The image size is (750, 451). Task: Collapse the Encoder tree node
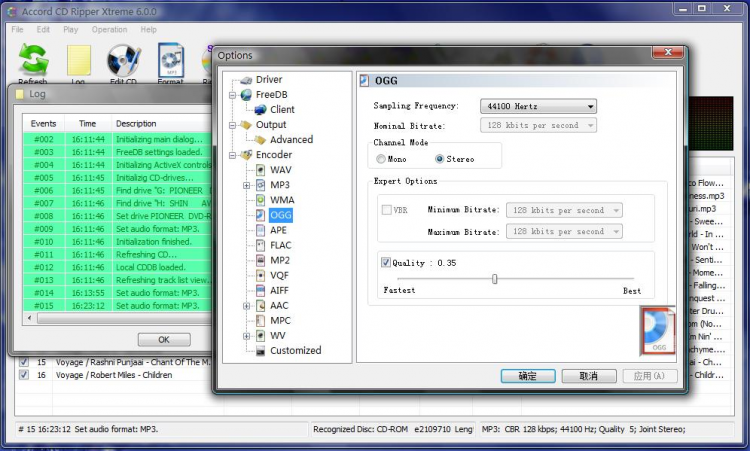point(232,155)
